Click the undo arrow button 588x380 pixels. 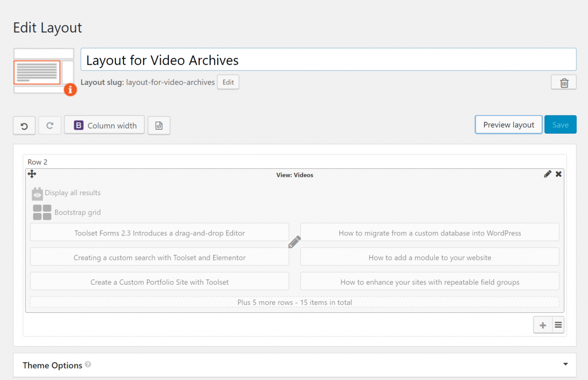click(24, 126)
